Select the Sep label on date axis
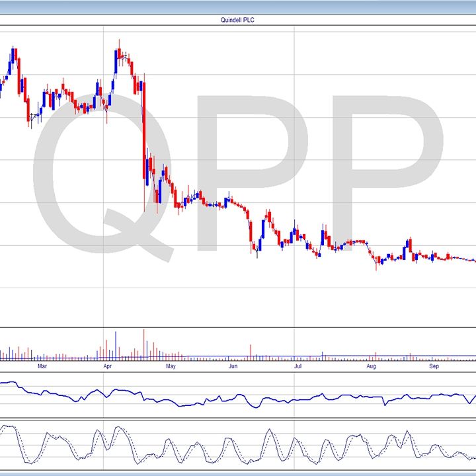 [x=434, y=365]
